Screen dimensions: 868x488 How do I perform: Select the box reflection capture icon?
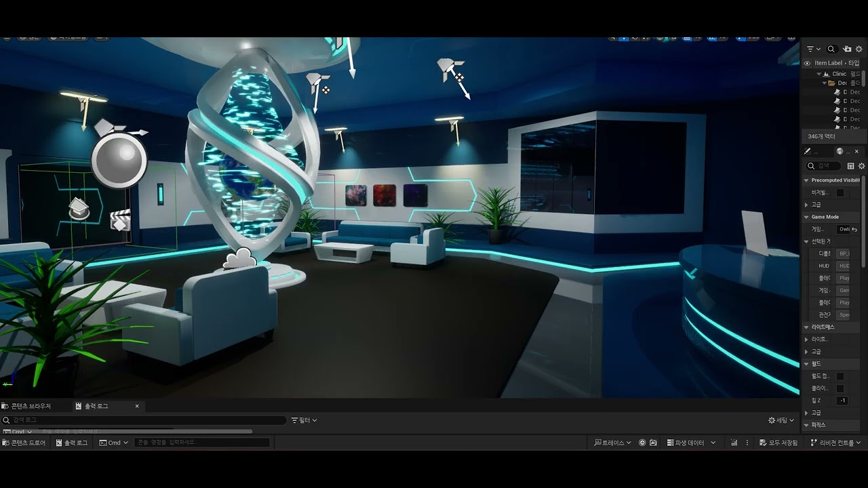pyautogui.click(x=79, y=209)
